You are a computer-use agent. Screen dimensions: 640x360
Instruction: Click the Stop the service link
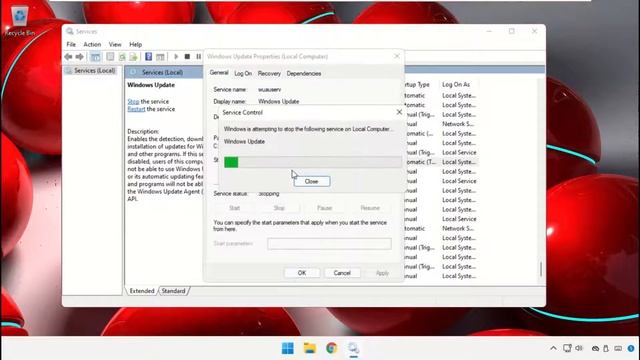pyautogui.click(x=133, y=101)
